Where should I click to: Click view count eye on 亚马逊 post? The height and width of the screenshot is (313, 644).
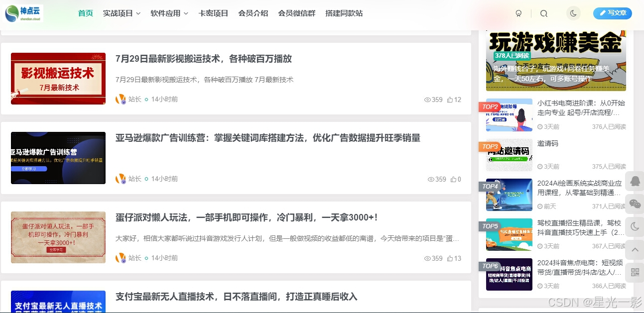tap(431, 179)
